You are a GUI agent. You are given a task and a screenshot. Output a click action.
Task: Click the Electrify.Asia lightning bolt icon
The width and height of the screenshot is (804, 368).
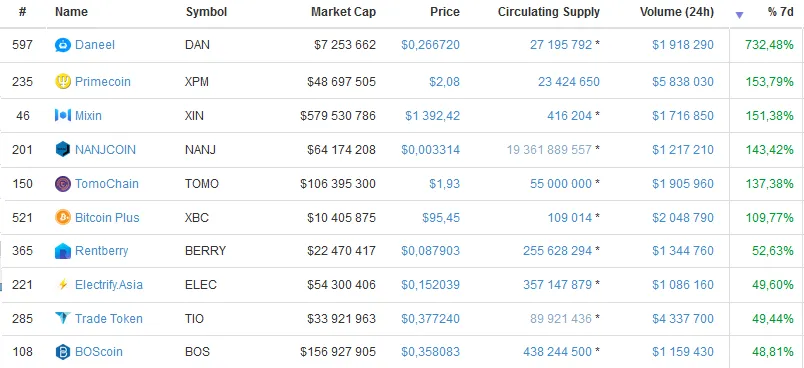63,284
